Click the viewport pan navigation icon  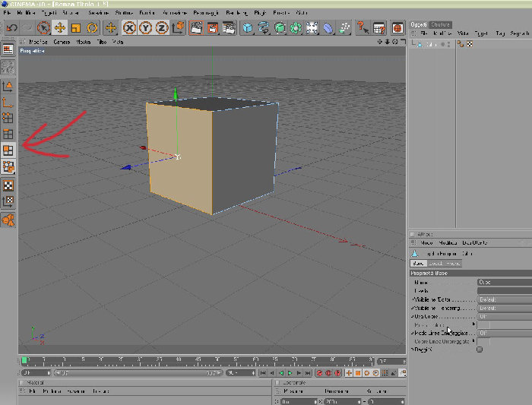point(380,42)
